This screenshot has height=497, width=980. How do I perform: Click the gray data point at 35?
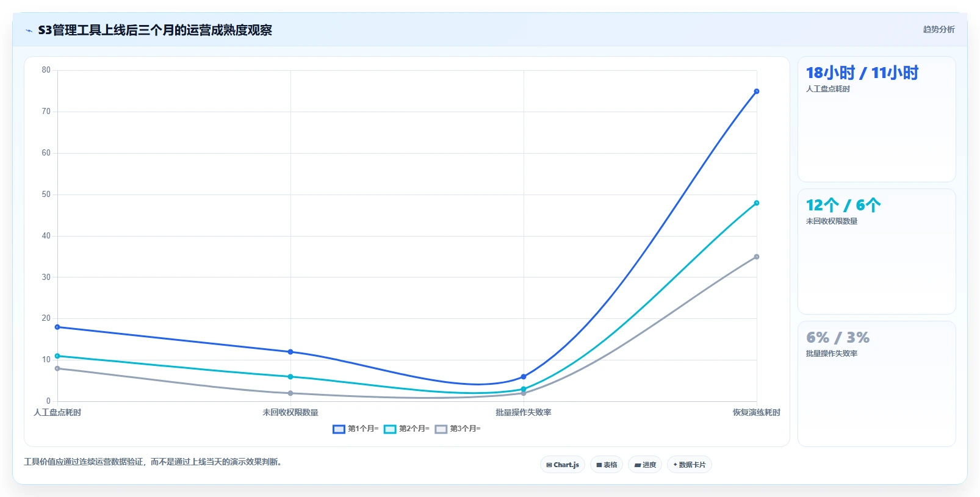point(757,257)
